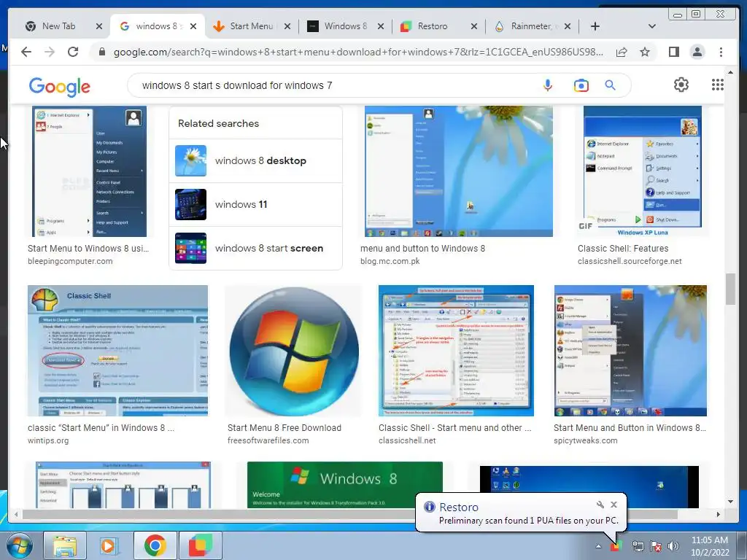Click the Google voice search microphone
Screen dimensions: 747x560
548,86
